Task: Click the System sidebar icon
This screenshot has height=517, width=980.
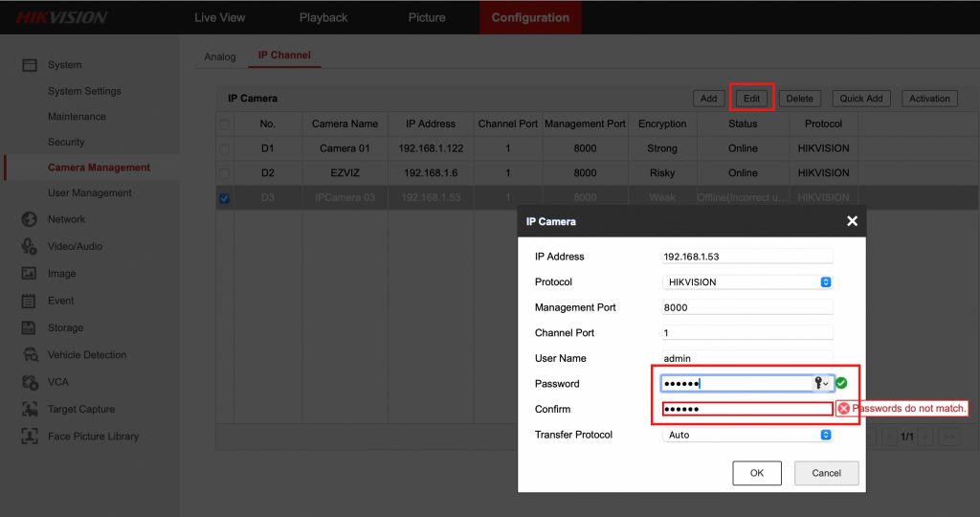Action: (30, 65)
